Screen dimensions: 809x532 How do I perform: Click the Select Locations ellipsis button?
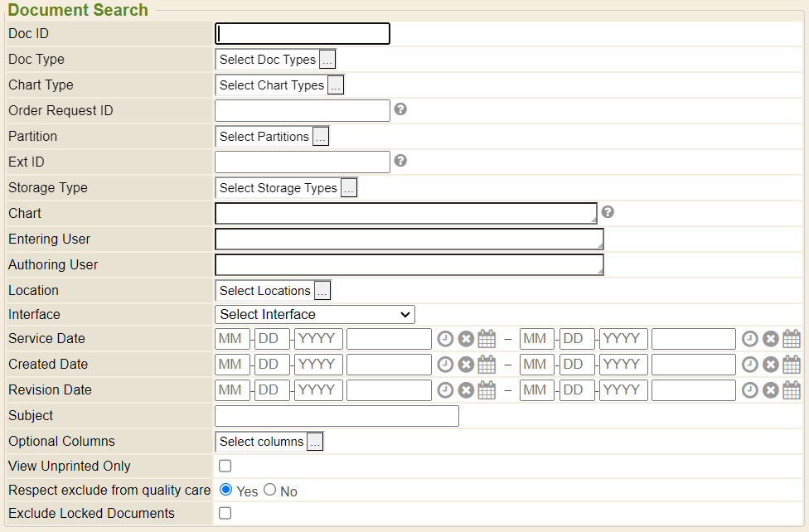coord(322,291)
